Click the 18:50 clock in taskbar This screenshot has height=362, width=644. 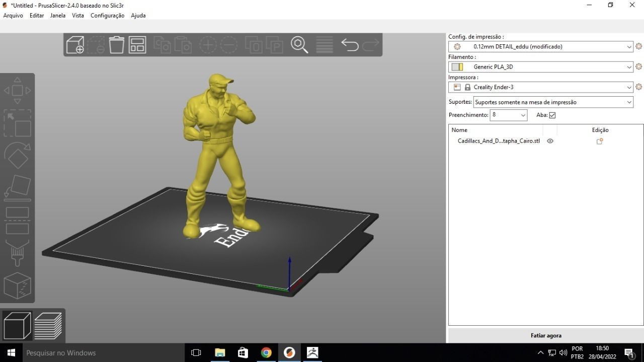pyautogui.click(x=602, y=348)
